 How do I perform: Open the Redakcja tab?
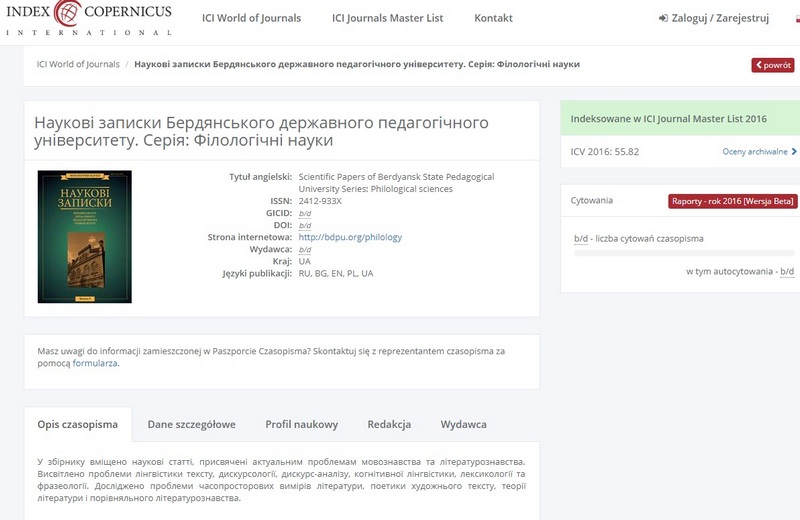389,424
